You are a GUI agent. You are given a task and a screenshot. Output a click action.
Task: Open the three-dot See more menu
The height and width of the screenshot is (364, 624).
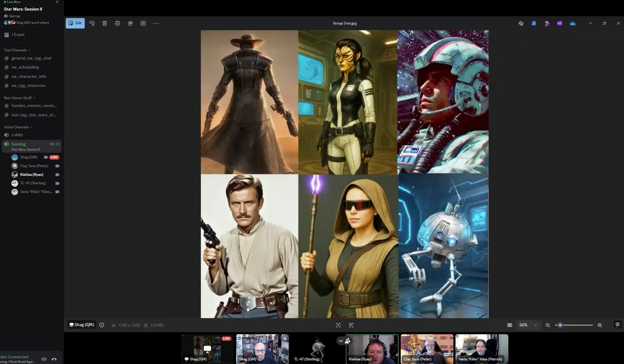click(x=156, y=23)
